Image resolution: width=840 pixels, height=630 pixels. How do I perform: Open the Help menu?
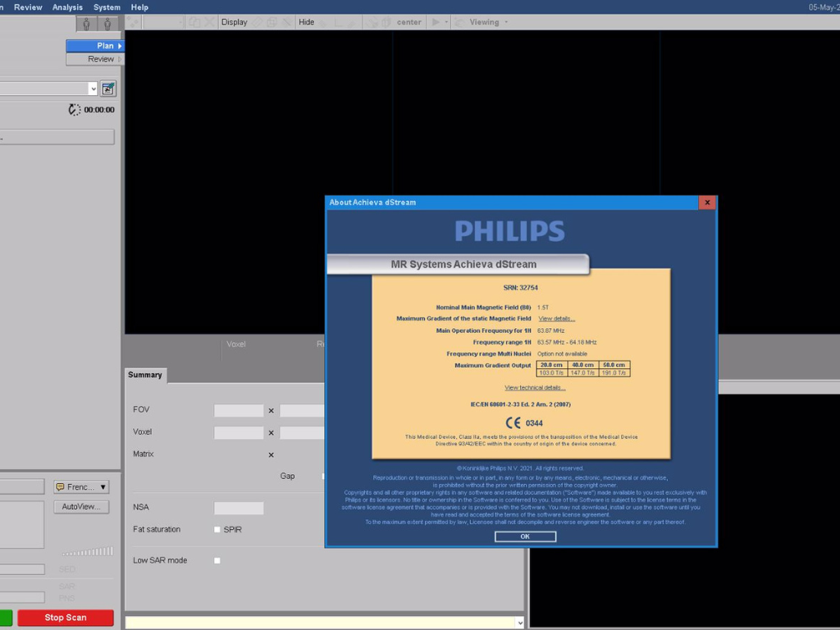pyautogui.click(x=139, y=7)
